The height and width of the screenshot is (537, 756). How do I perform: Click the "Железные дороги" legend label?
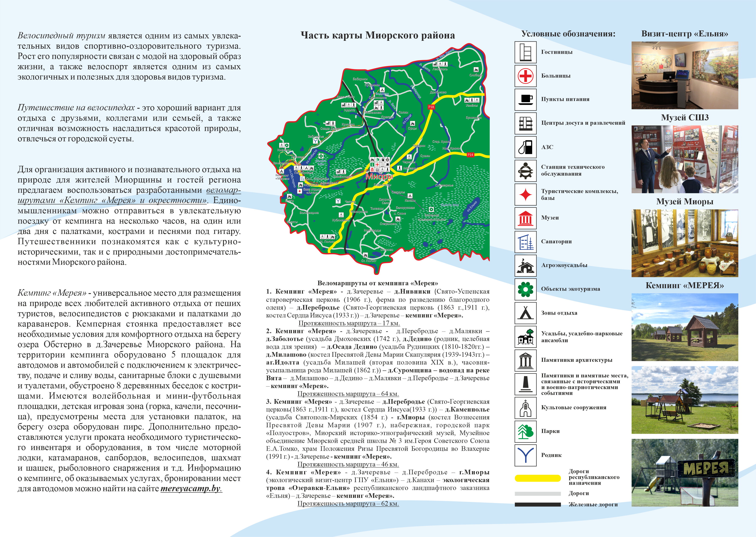[593, 504]
